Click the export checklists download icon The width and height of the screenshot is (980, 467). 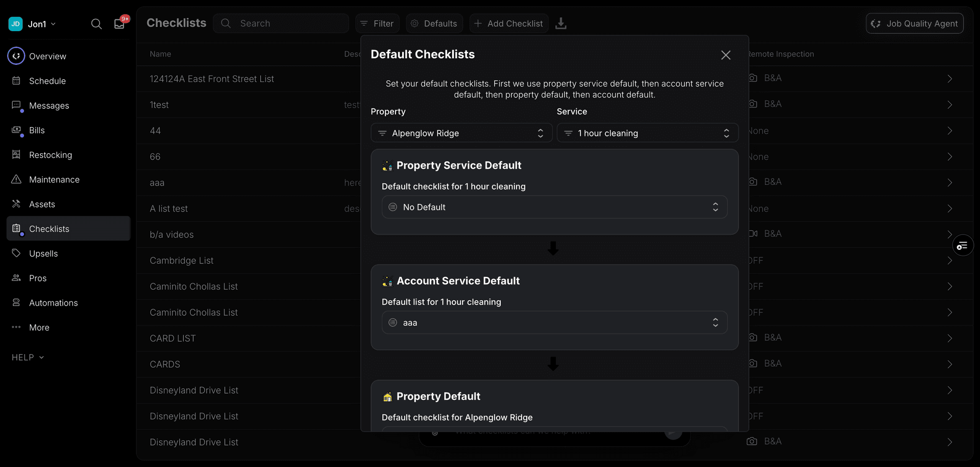pos(561,24)
